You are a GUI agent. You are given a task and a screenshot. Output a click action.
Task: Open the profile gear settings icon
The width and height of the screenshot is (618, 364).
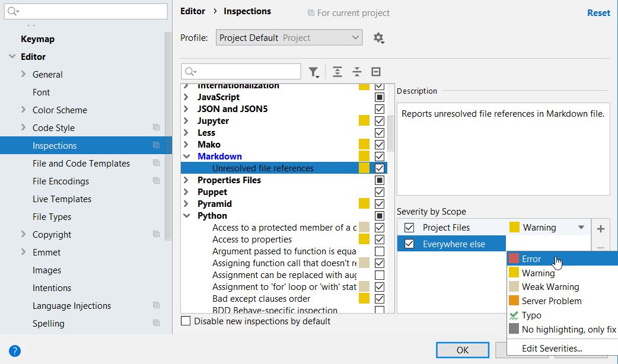(378, 38)
